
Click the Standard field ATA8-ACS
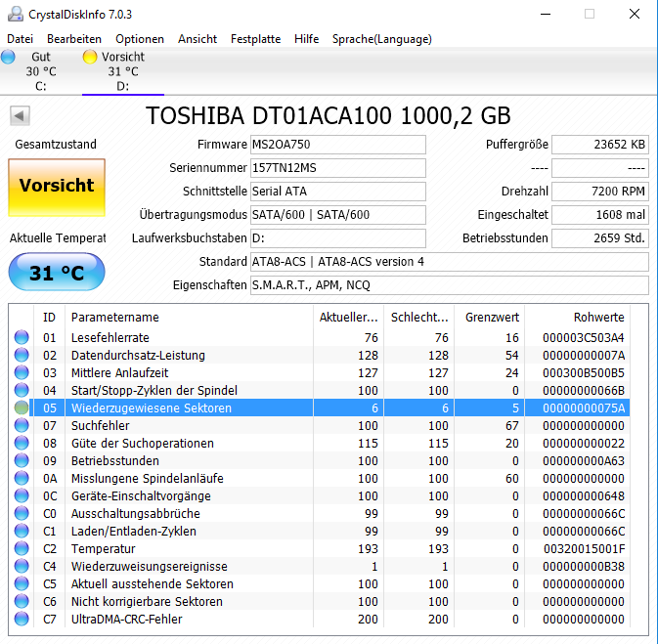450,262
